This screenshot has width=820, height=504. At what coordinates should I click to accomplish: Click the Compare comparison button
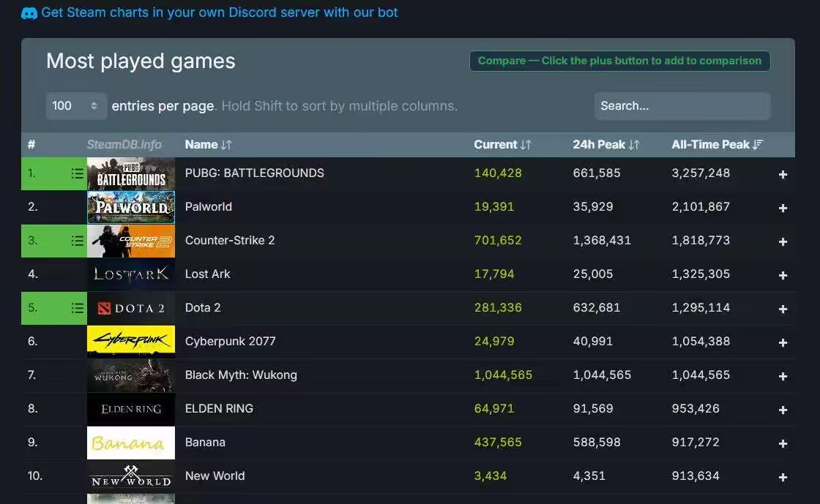click(x=619, y=61)
